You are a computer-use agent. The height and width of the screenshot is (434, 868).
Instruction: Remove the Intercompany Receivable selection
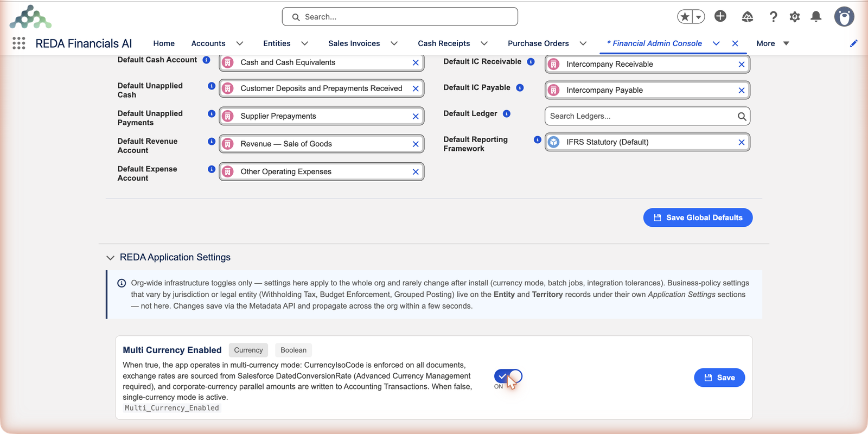click(742, 64)
